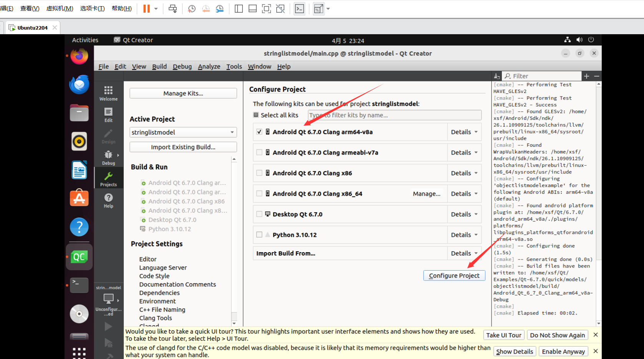Click the Run play button

pyautogui.click(x=108, y=327)
